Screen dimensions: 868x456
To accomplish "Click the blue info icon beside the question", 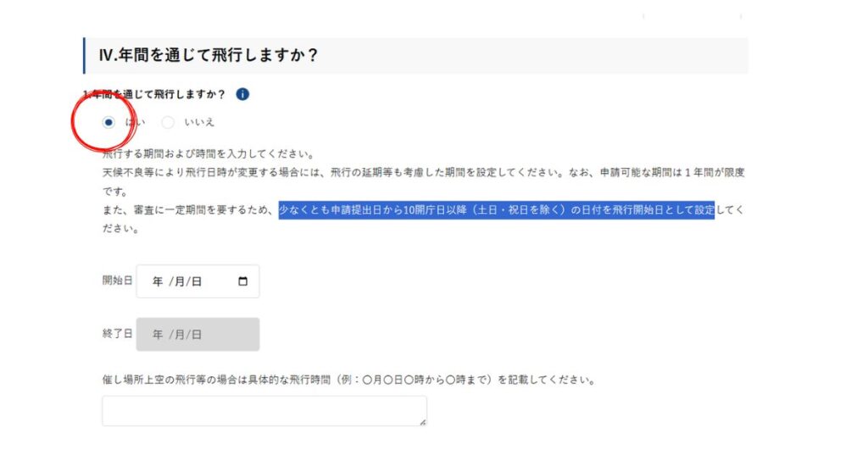I will point(242,94).
